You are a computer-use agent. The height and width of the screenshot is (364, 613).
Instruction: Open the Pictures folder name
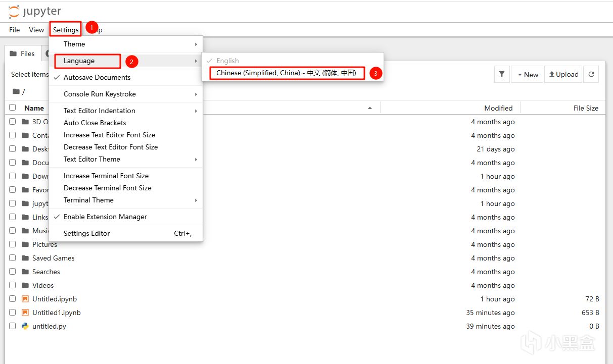pos(44,244)
